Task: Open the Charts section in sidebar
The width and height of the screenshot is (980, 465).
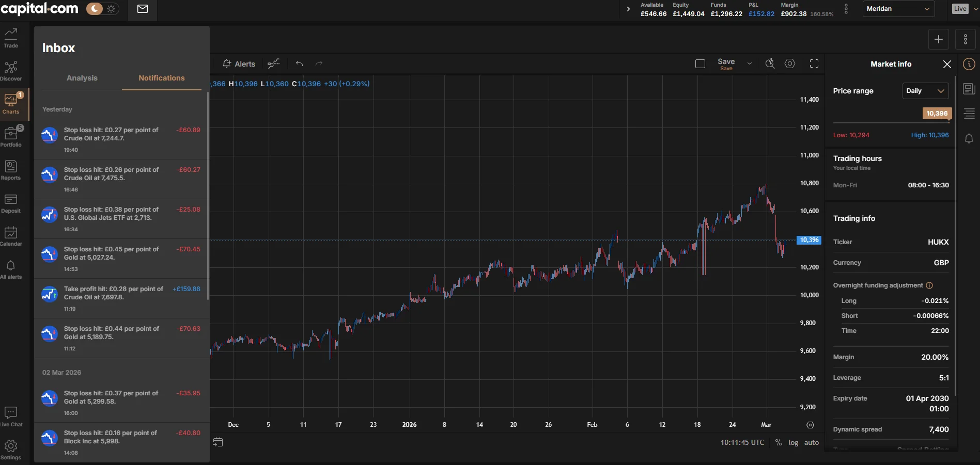Action: [x=11, y=104]
